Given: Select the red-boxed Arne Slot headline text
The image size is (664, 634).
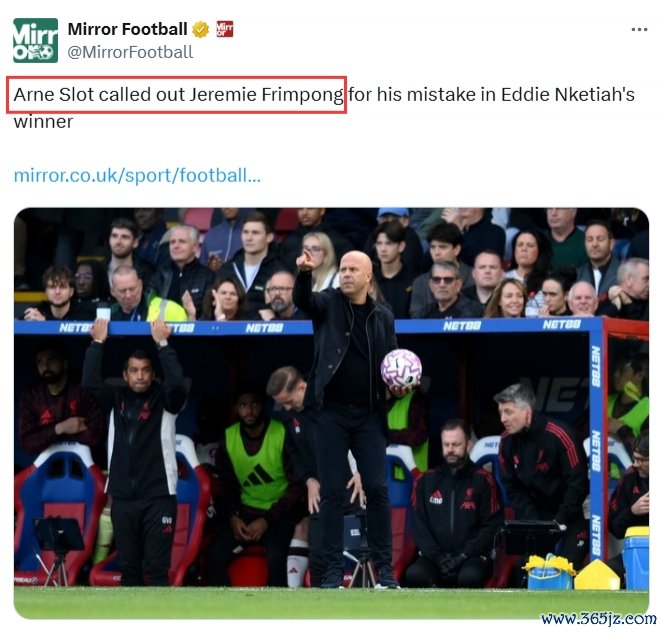Looking at the screenshot, I should pyautogui.click(x=177, y=94).
